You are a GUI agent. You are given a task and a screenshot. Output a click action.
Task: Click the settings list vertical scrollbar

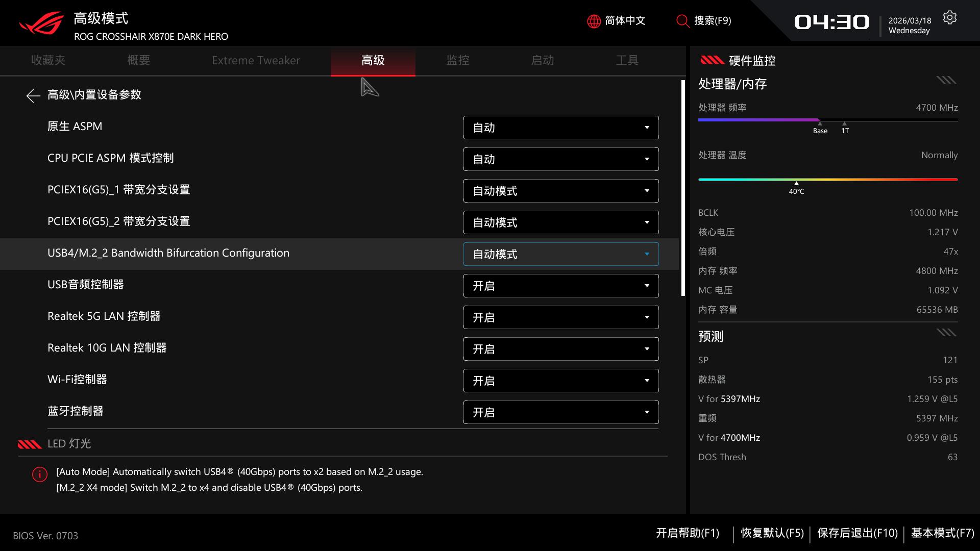[683, 188]
